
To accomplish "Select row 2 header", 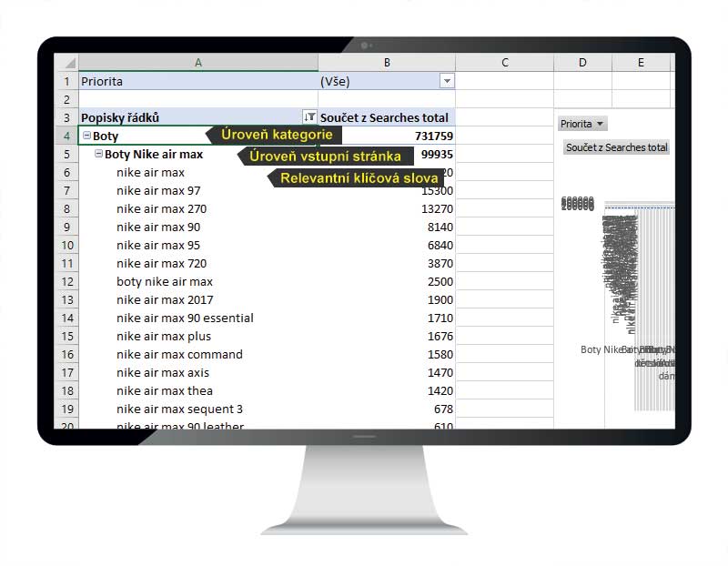I will point(66,99).
